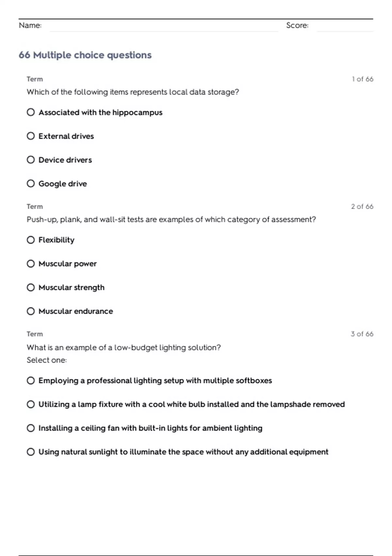Pick the ceiling fan with built-in lights option
Screen dimensions: 392x556
click(x=31, y=428)
